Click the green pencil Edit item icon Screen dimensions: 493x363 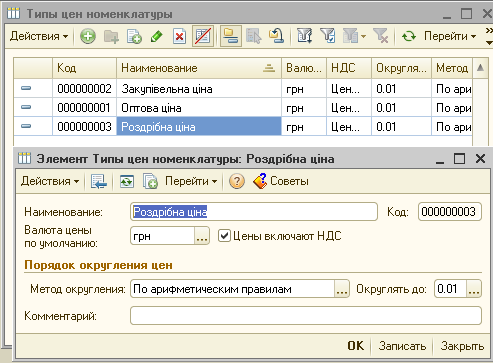(x=157, y=36)
